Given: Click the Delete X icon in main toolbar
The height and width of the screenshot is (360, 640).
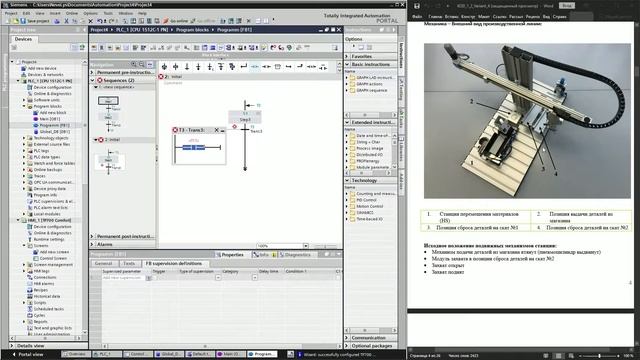Looking at the screenshot, I should 91,21.
